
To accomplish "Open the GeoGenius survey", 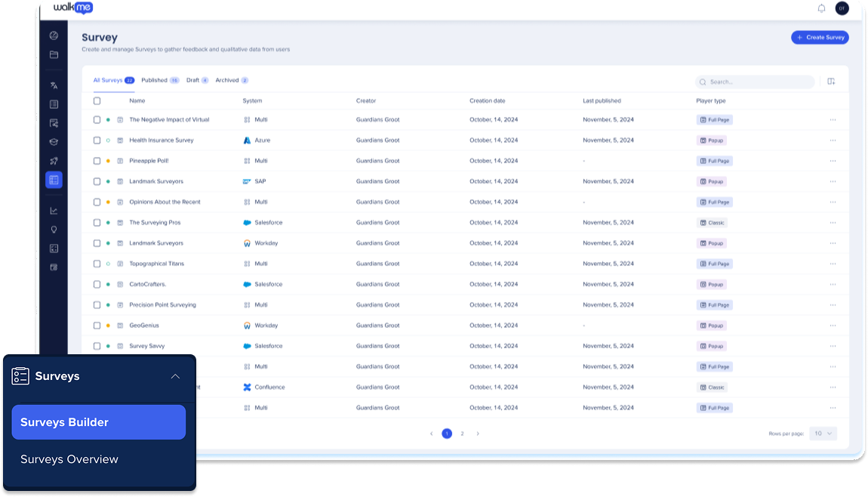I will (144, 326).
